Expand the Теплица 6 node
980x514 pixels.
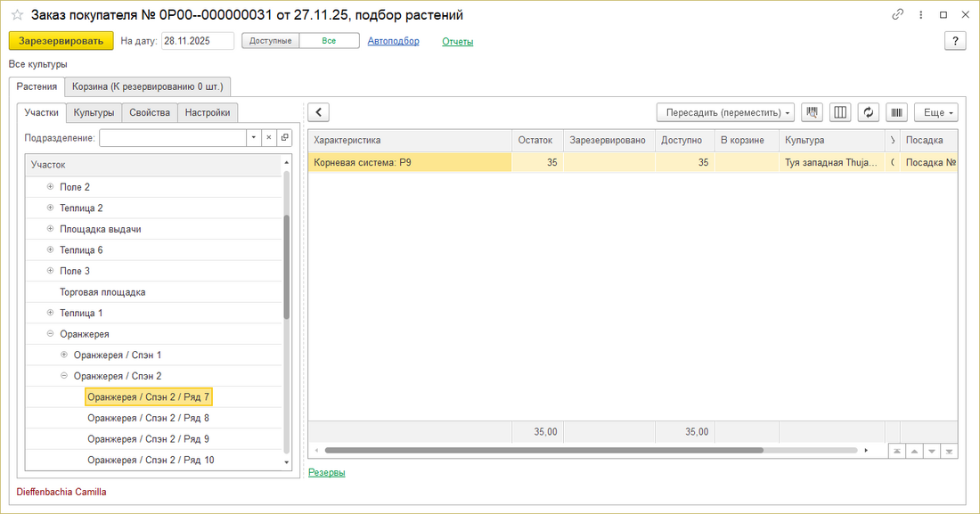click(50, 249)
